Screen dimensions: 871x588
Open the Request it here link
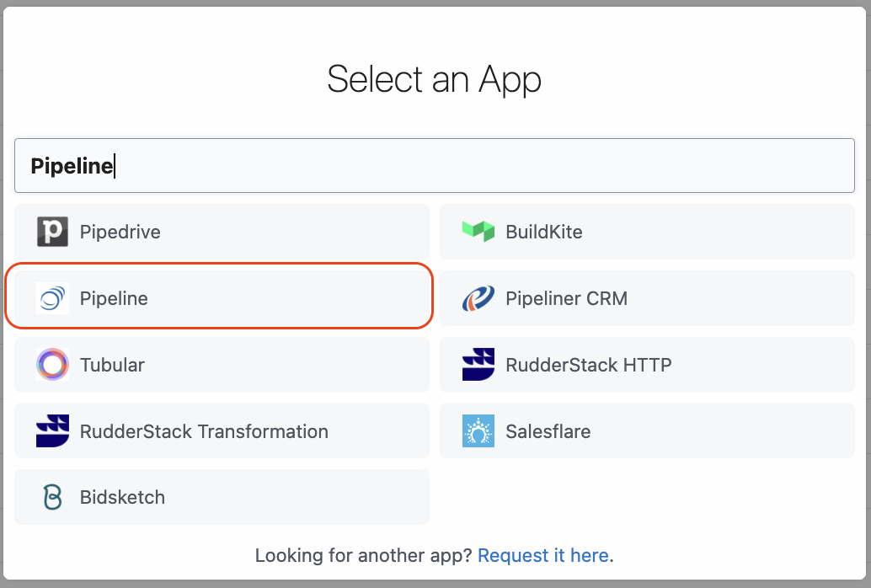click(543, 555)
